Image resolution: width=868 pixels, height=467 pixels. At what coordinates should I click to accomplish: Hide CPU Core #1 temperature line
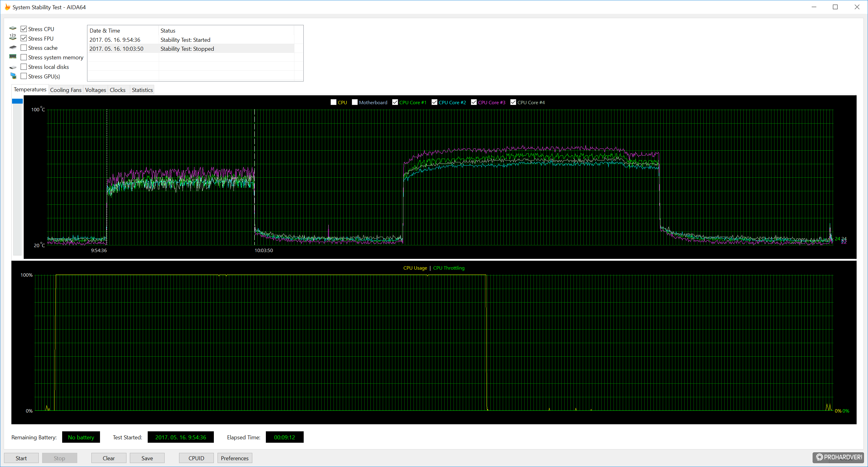395,102
